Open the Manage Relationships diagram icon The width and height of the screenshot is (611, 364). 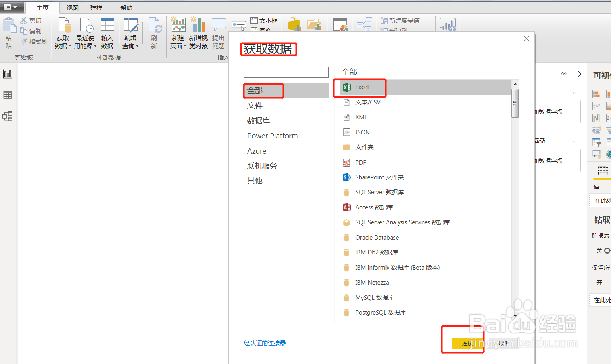(x=364, y=24)
